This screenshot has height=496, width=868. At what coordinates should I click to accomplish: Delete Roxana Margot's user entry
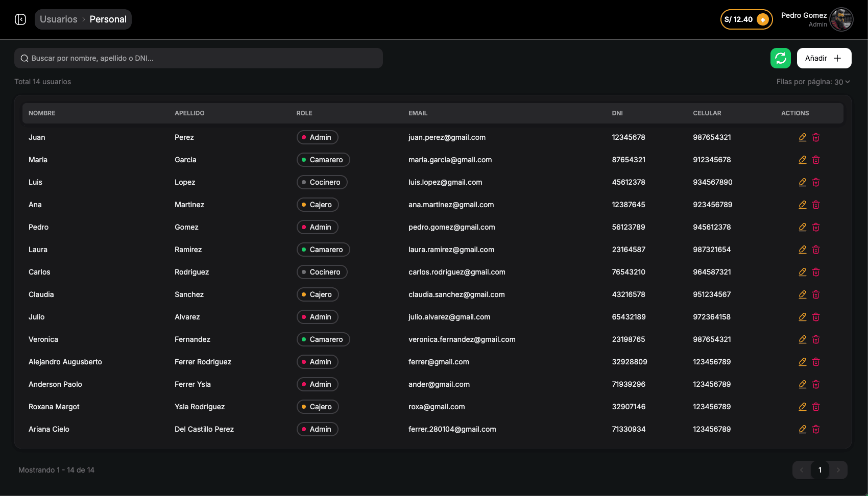point(816,407)
